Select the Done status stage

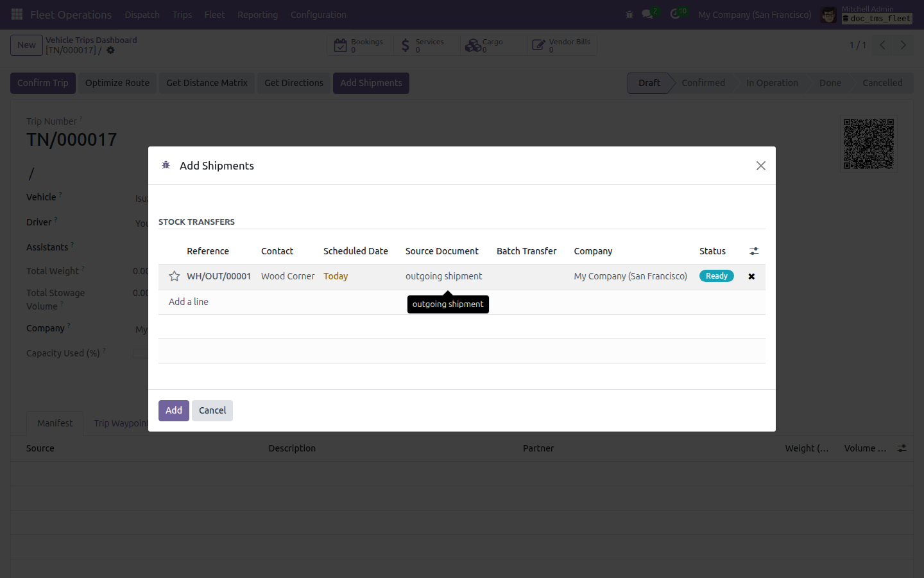tap(830, 83)
